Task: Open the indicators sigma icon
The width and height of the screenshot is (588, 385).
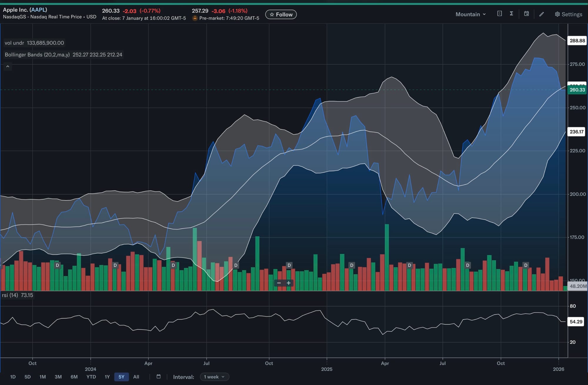Action: 511,14
